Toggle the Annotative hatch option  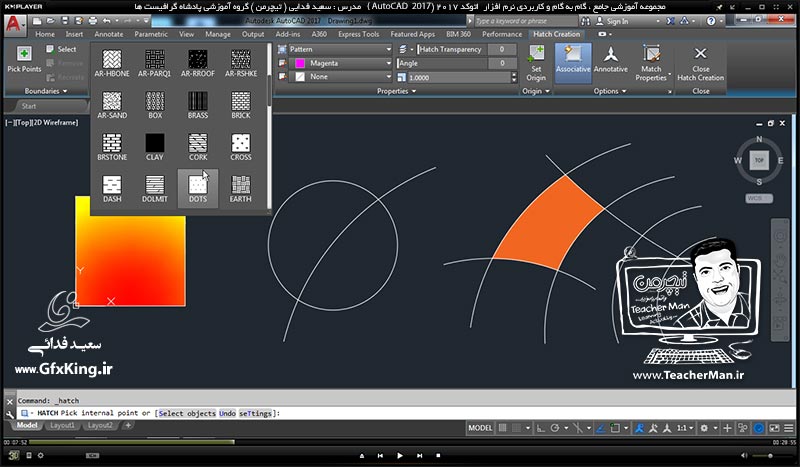click(x=611, y=59)
